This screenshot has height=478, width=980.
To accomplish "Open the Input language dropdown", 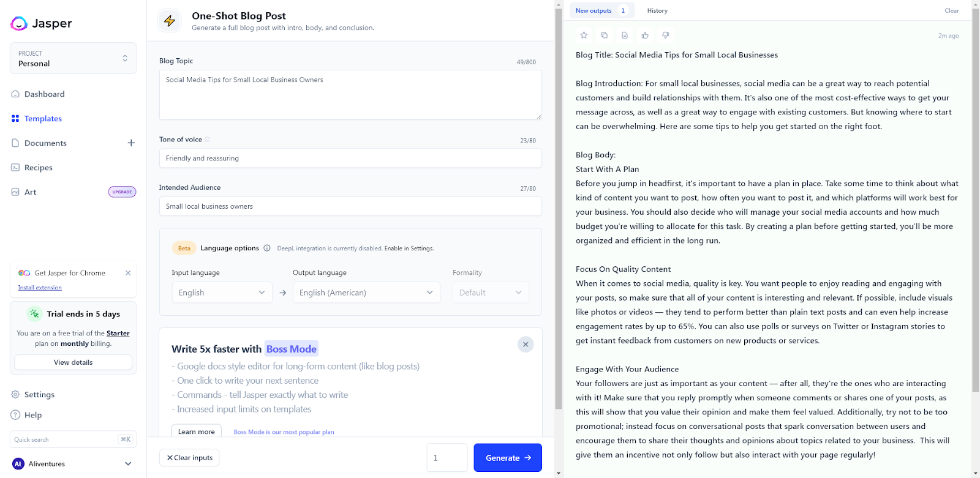I will click(222, 292).
